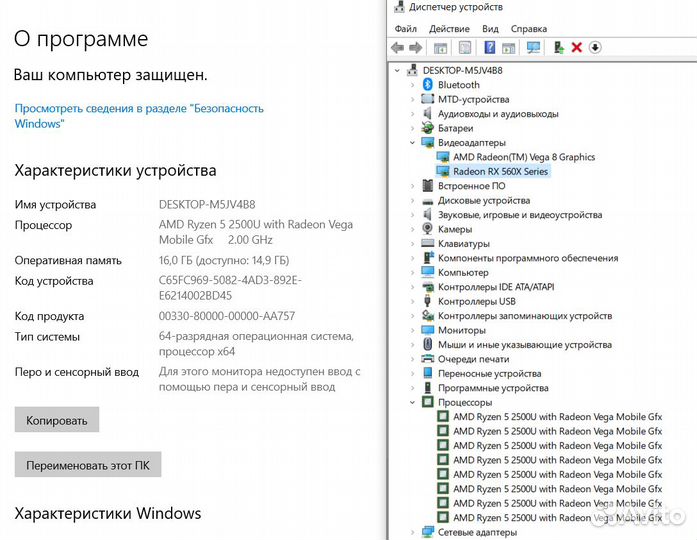Expand the Bluetooth category
This screenshot has height=540, width=697.
click(412, 84)
